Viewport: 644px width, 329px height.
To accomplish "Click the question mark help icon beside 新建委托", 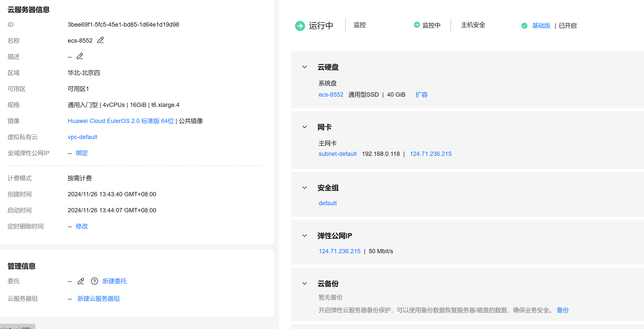I will point(95,281).
